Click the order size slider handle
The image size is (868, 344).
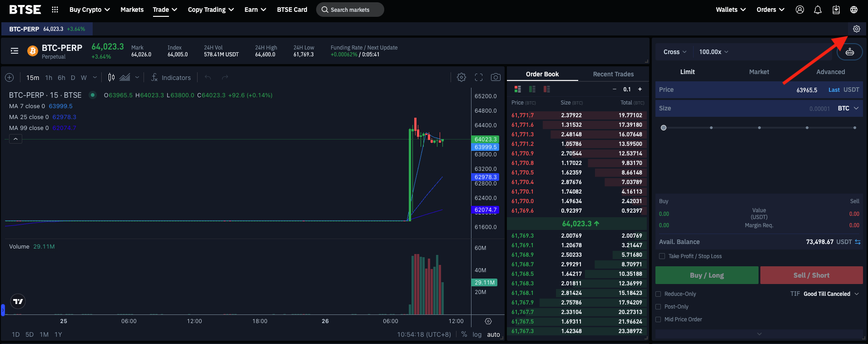tap(664, 128)
